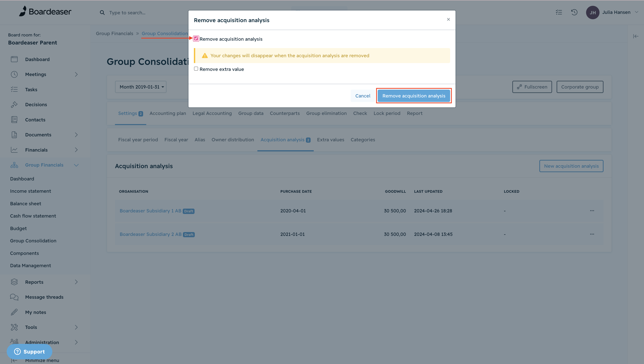Open the Extra values sub-tab
The width and height of the screenshot is (644, 364).
330,140
